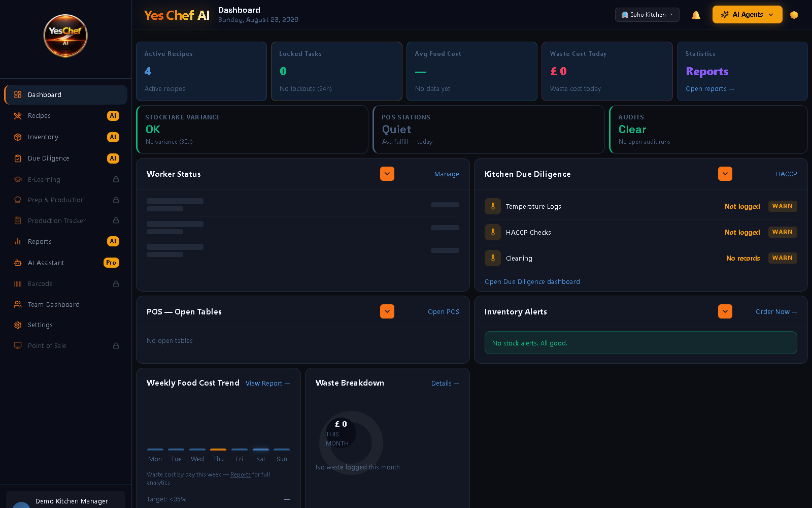Click the Manage link in Worker Status

point(447,174)
